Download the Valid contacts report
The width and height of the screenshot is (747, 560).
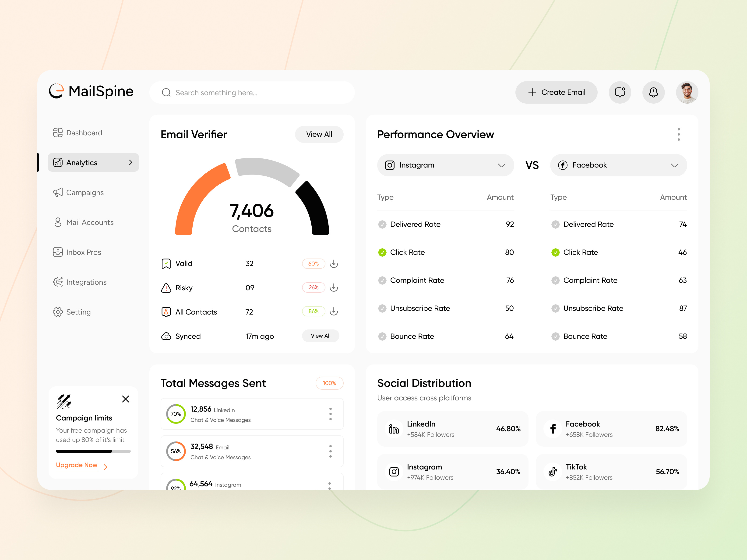[x=334, y=264]
